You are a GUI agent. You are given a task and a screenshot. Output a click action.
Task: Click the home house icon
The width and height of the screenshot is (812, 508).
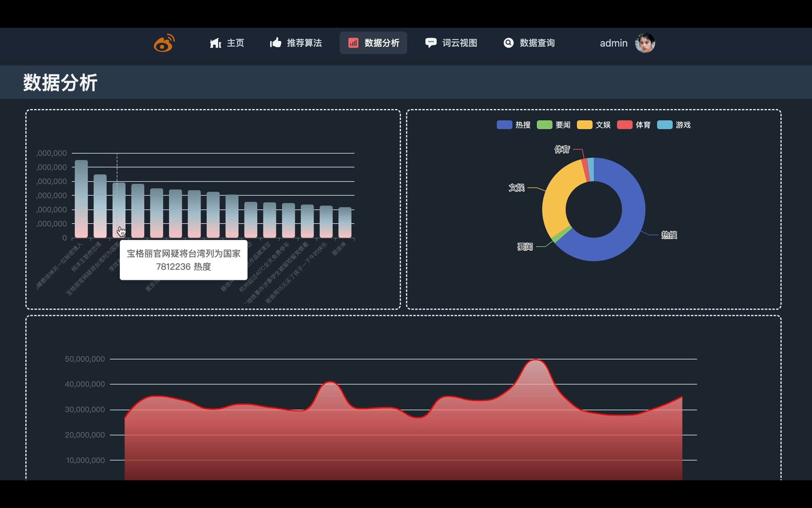[x=215, y=43]
